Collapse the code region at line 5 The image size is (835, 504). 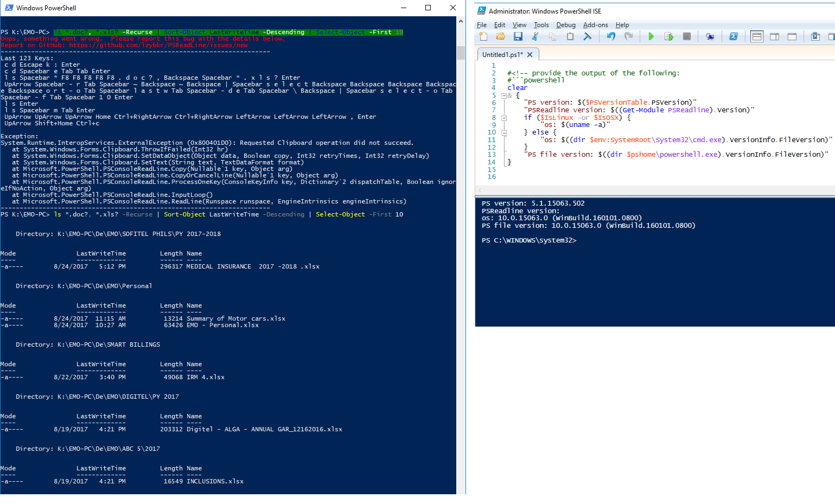click(503, 95)
